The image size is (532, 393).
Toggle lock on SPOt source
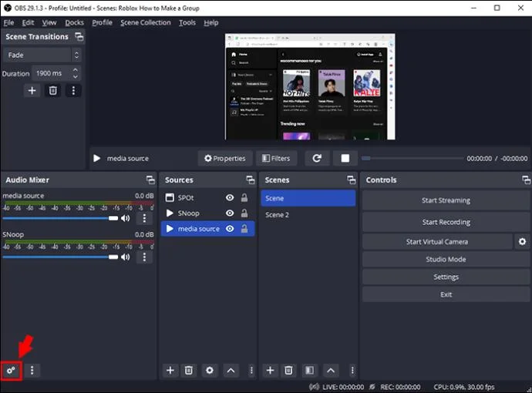pos(244,198)
